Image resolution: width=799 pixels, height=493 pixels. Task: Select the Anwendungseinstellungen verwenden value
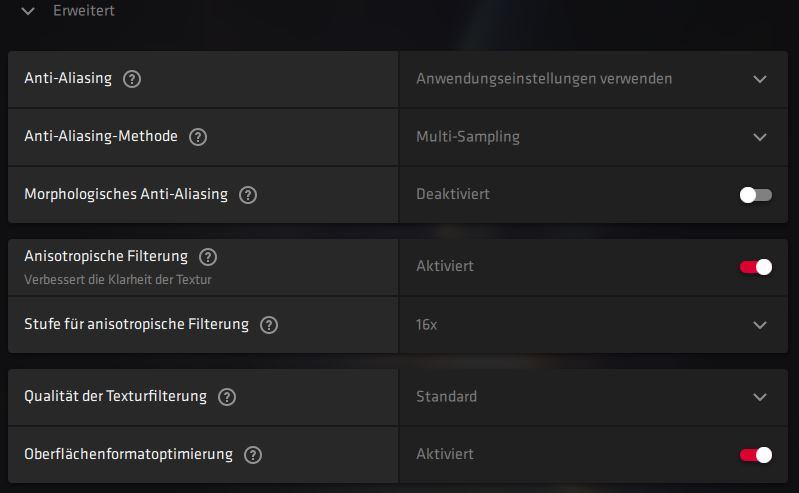tap(544, 79)
